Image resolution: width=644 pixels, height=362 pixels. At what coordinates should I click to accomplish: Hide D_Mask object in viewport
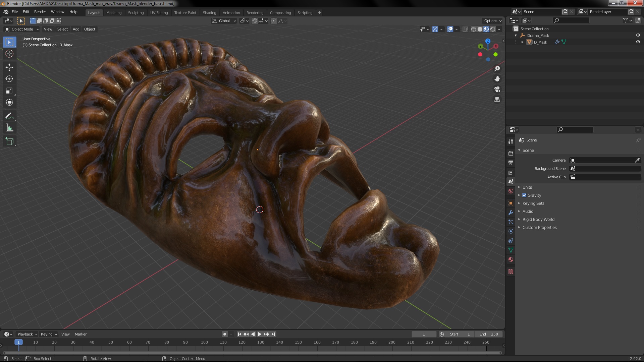tap(638, 42)
